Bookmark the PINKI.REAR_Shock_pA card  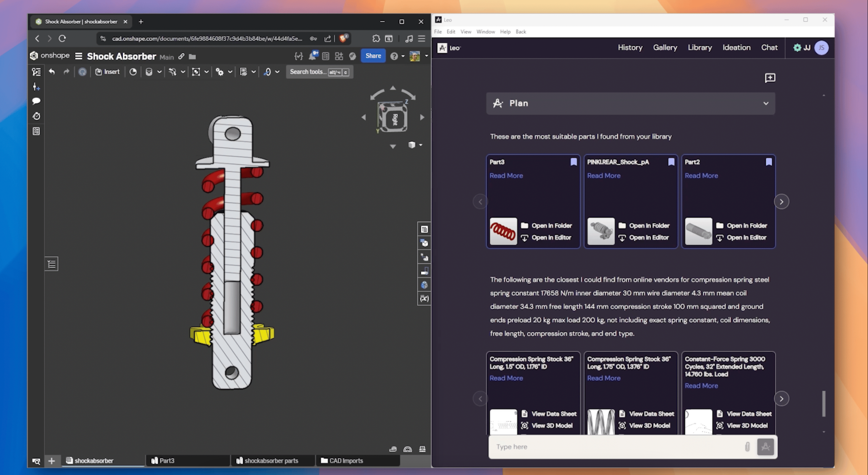671,162
